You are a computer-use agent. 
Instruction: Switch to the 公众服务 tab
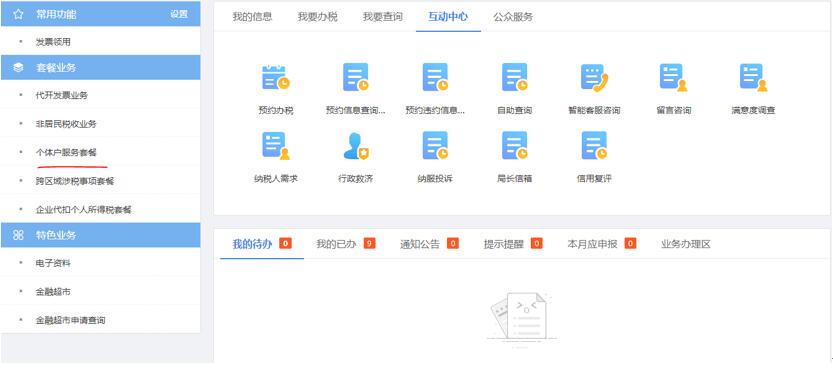(x=513, y=16)
